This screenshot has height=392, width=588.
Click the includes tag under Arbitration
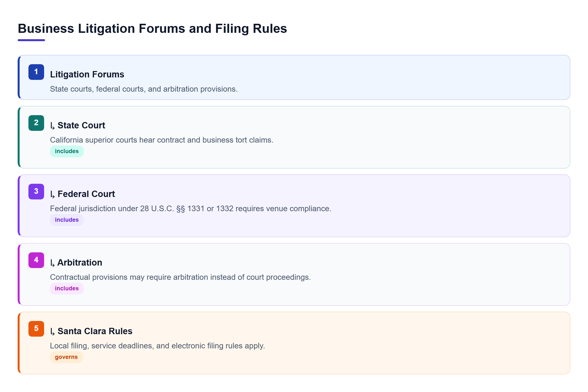(67, 289)
